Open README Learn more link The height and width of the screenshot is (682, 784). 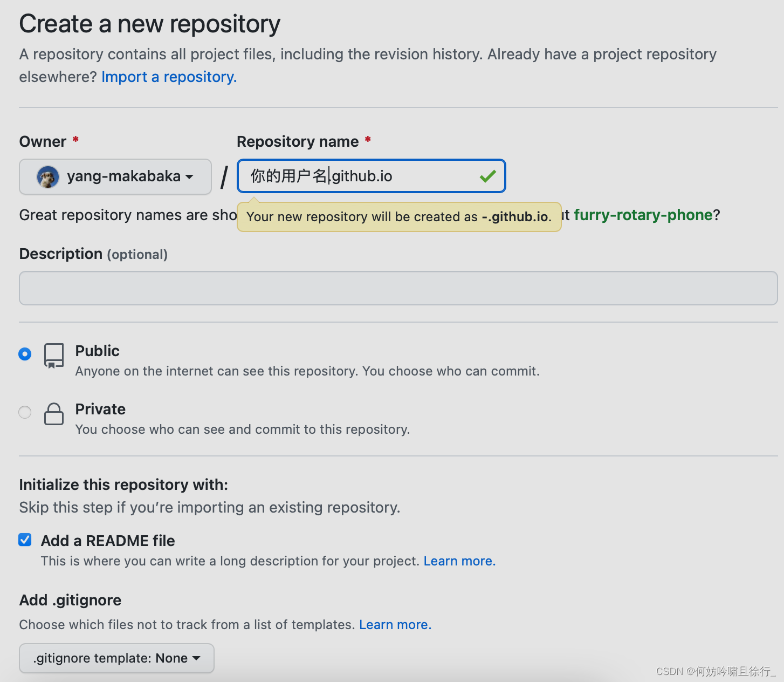point(459,561)
